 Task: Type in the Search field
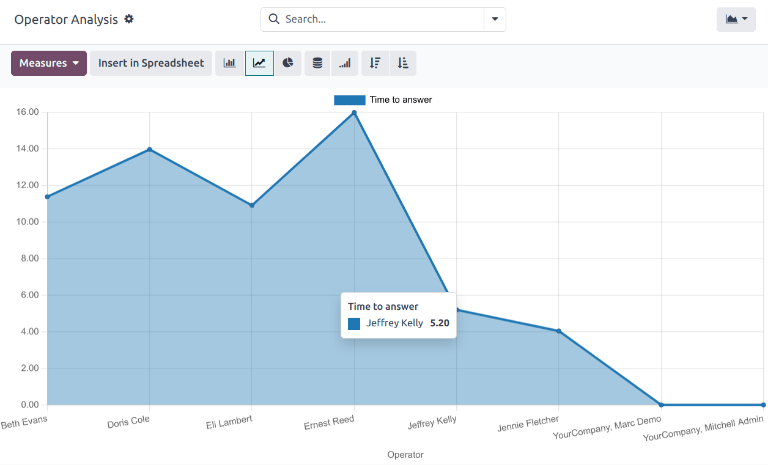point(380,19)
